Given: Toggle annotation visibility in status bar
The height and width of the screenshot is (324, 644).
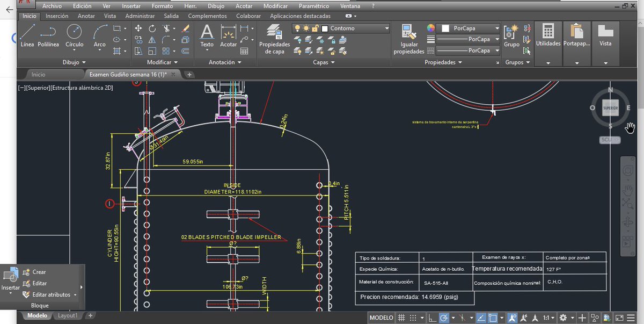Looking at the screenshot, I should tap(513, 318).
